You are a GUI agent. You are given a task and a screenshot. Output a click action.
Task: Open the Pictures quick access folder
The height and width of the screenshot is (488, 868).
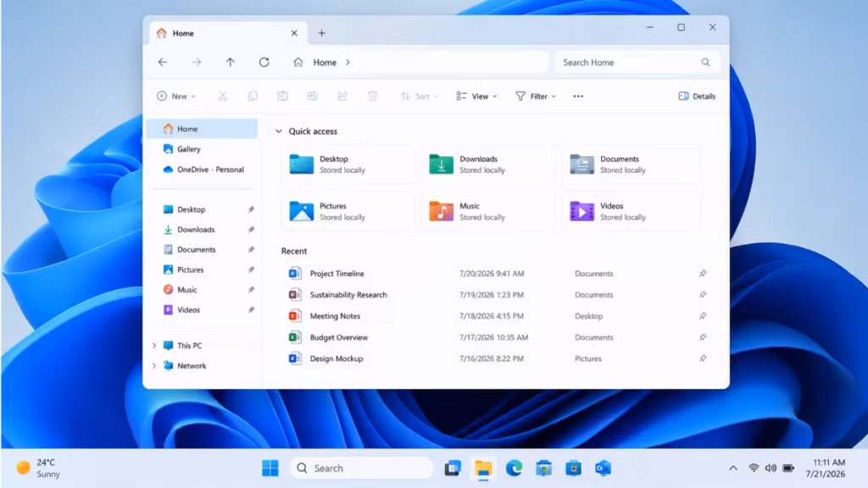click(x=348, y=211)
